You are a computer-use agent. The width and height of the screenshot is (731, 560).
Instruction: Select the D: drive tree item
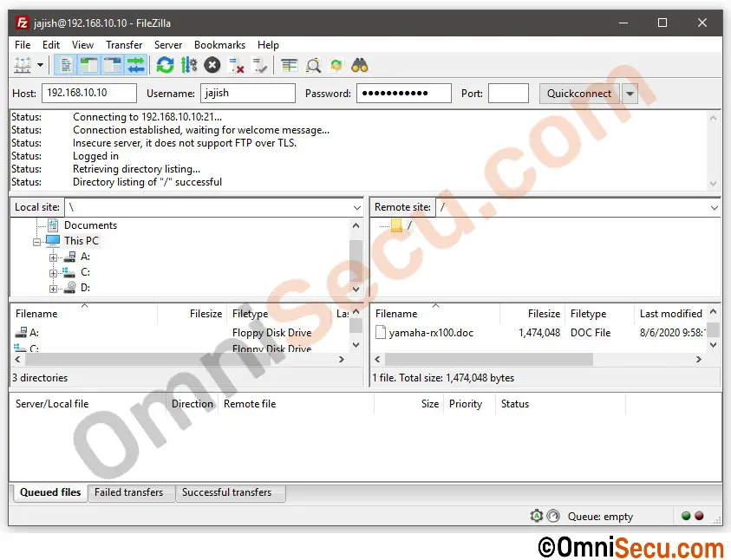point(85,288)
